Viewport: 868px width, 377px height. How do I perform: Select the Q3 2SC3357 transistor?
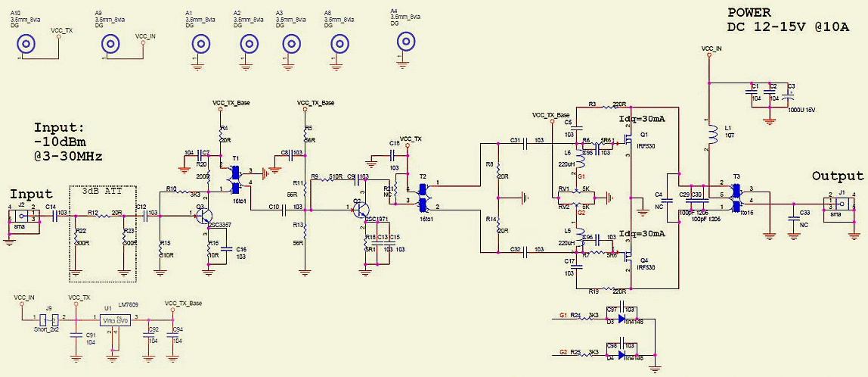click(204, 217)
